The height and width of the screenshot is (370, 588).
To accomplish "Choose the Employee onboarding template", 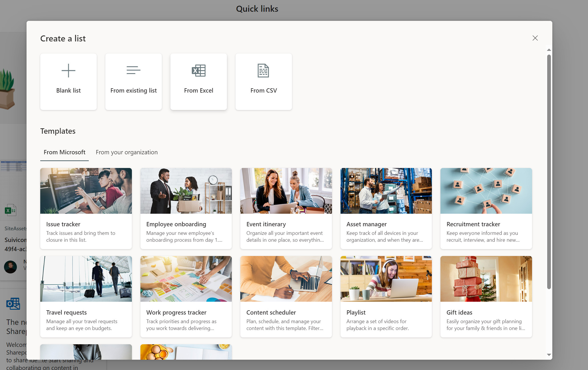I will 186,208.
